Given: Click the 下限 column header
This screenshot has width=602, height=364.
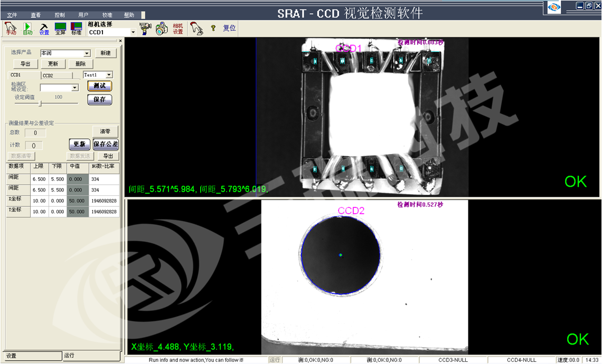Looking at the screenshot, I should [x=58, y=167].
